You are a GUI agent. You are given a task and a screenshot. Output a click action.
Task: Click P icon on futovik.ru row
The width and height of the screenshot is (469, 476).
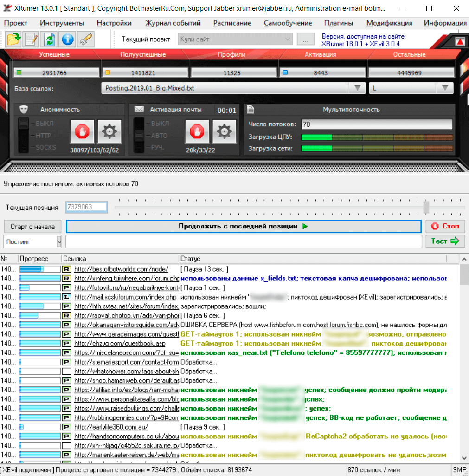point(66,288)
